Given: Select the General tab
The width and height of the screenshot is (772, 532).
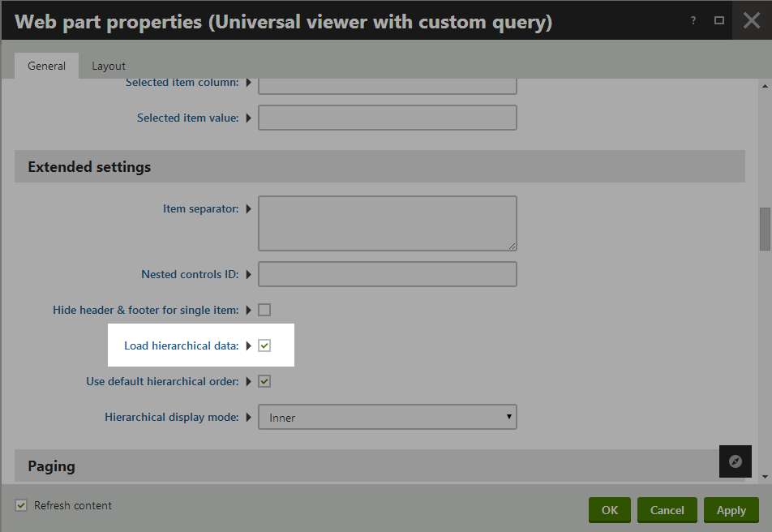Looking at the screenshot, I should tap(46, 66).
